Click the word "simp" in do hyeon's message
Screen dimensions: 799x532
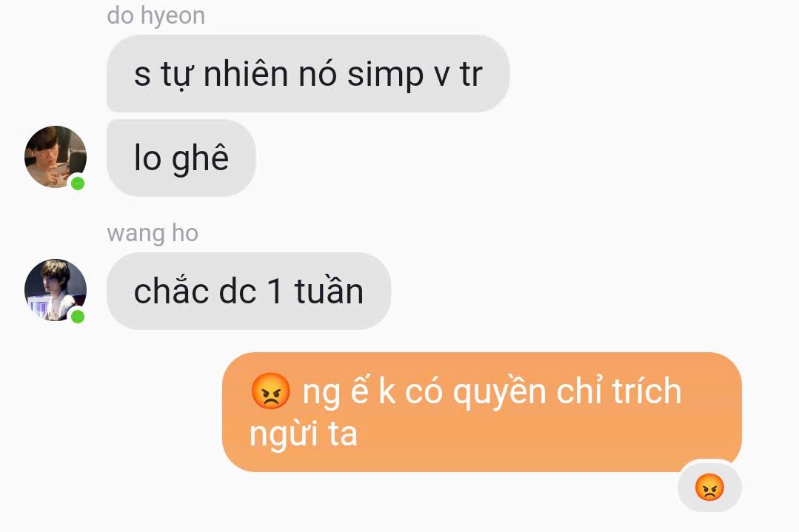click(x=385, y=75)
